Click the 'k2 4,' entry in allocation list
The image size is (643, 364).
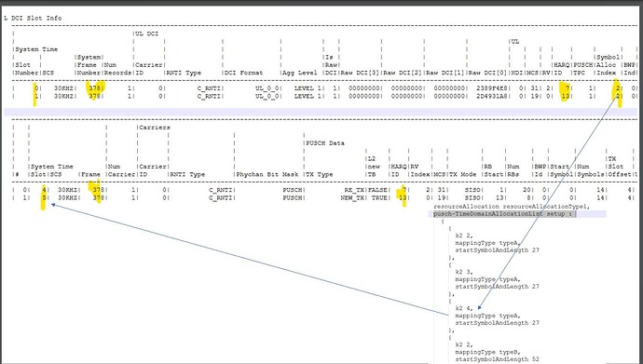click(464, 308)
